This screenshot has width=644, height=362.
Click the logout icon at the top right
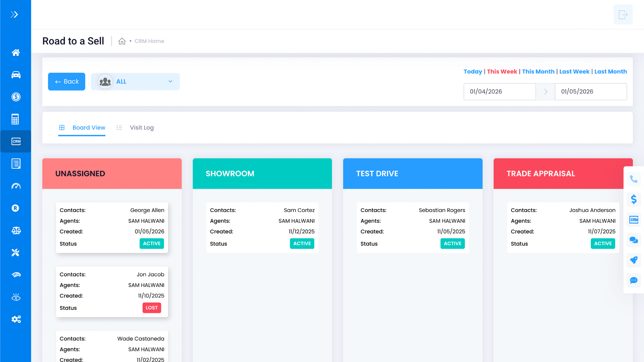[623, 14]
